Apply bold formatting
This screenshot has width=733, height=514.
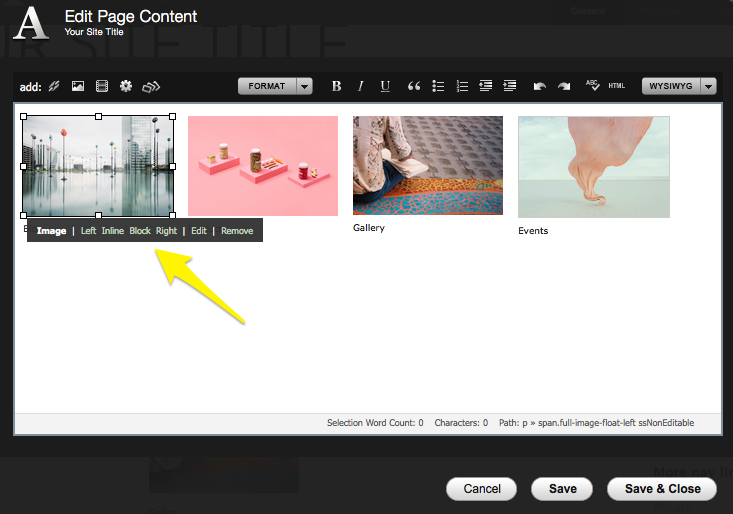coord(336,87)
